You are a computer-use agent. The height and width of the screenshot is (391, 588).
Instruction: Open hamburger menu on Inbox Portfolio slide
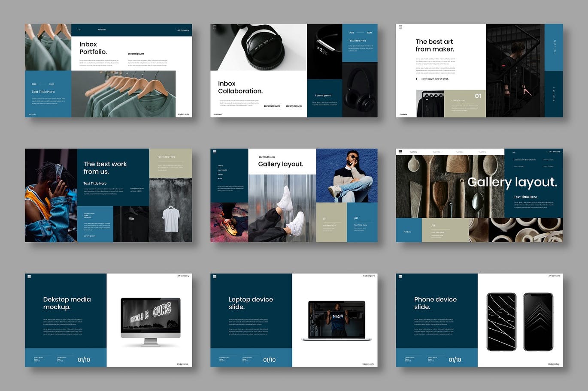pos(29,27)
